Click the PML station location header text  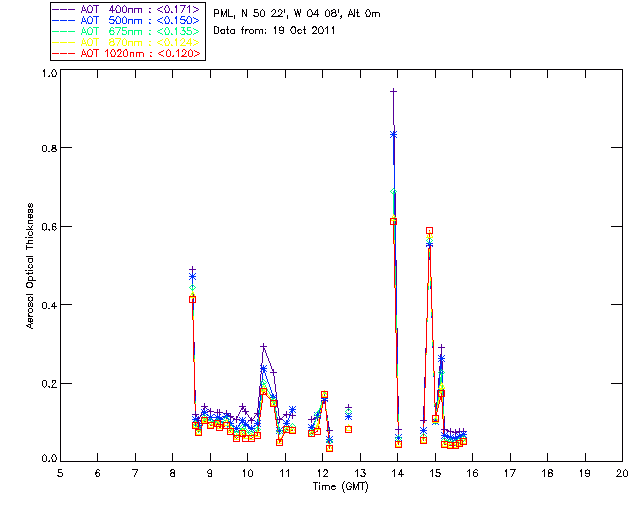pos(297,14)
